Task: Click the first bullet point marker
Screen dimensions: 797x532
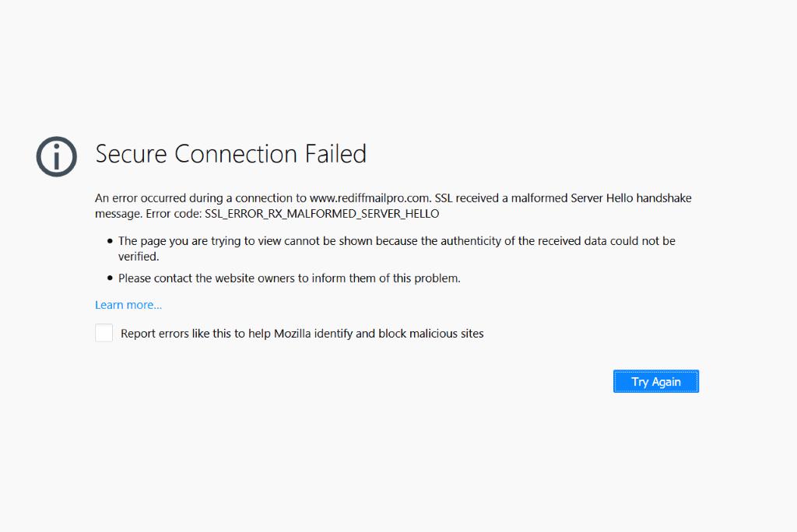Action: 111,242
